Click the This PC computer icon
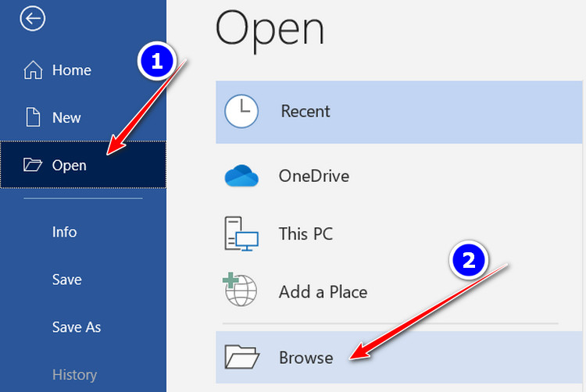Viewport: 586px width, 392px height. click(241, 233)
